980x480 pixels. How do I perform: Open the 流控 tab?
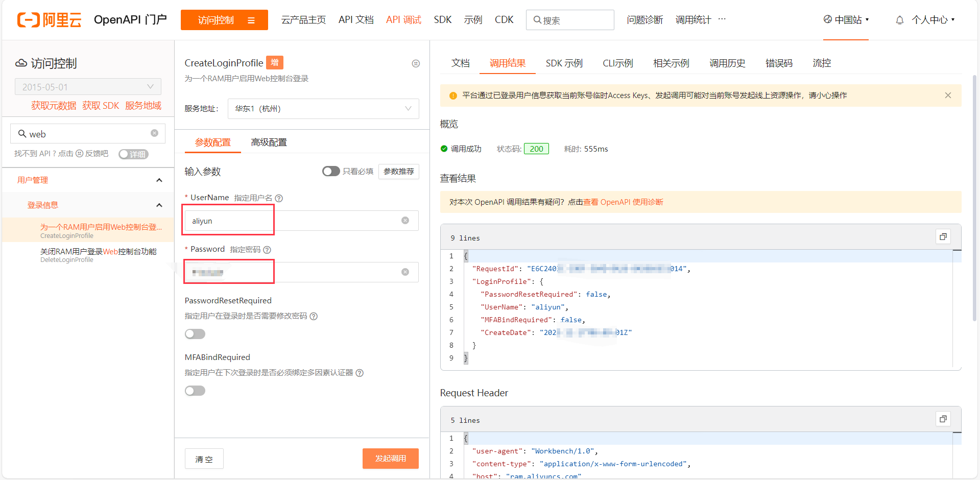point(822,63)
